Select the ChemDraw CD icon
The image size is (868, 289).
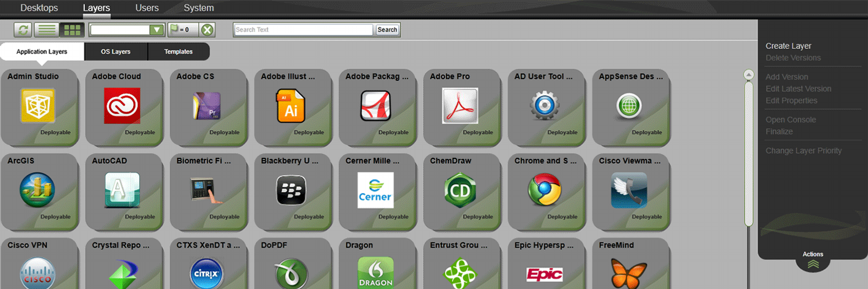460,190
